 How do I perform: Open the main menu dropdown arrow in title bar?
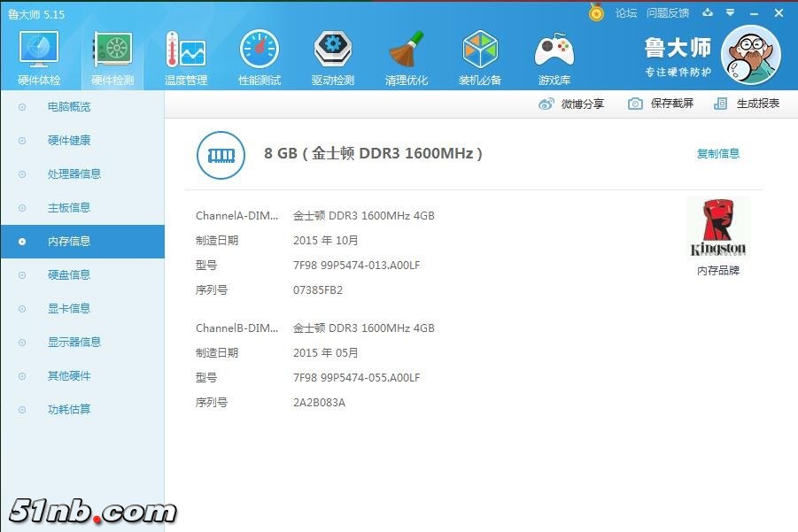coord(730,13)
